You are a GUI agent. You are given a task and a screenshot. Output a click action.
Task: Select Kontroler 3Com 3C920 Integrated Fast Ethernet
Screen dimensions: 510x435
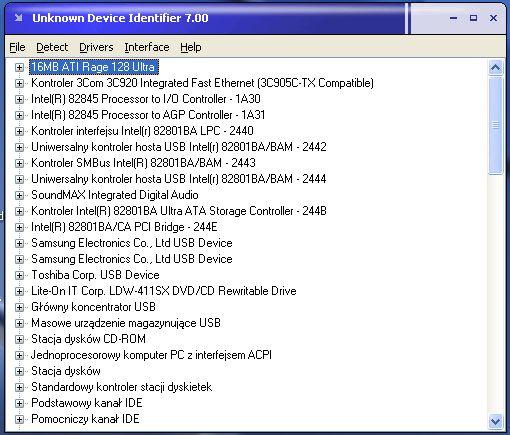point(202,83)
